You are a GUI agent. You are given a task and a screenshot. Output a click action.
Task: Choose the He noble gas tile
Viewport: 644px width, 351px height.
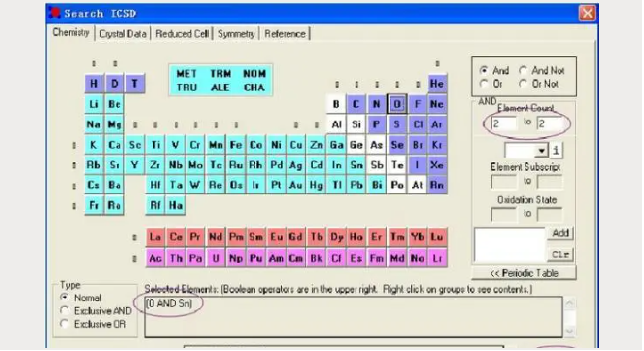tap(436, 84)
